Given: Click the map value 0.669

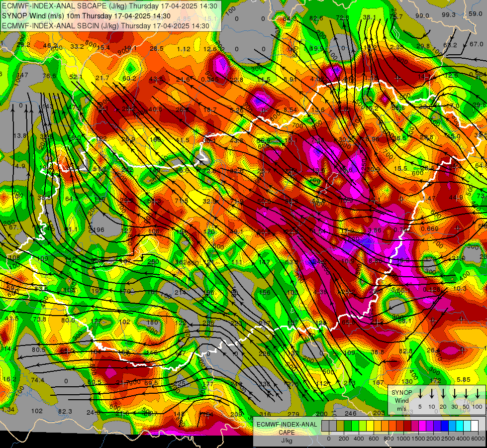Looking at the screenshot, I should [x=430, y=229].
